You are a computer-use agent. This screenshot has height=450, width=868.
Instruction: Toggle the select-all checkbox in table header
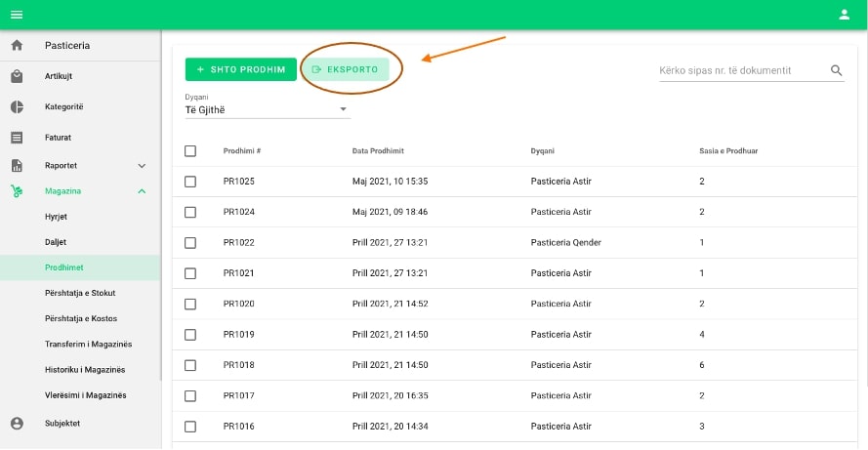190,151
